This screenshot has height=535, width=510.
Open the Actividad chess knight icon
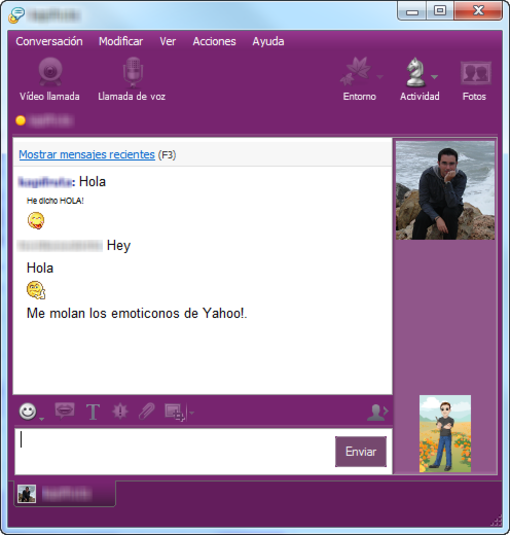click(x=415, y=72)
